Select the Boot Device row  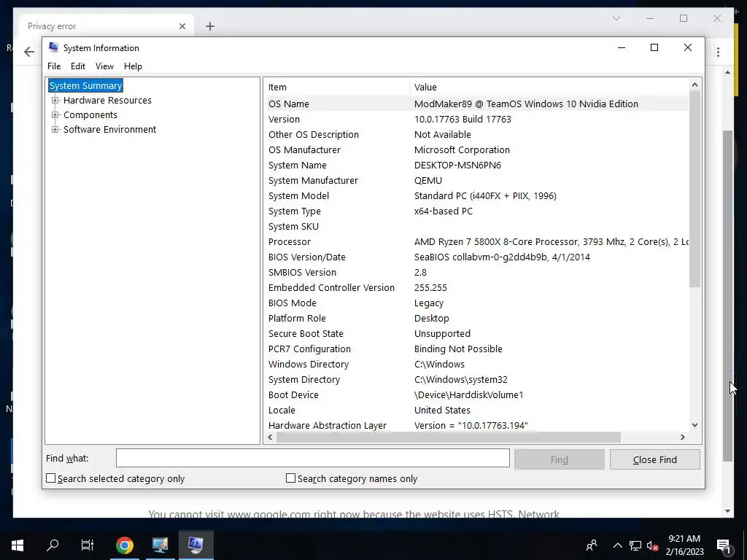click(476, 394)
